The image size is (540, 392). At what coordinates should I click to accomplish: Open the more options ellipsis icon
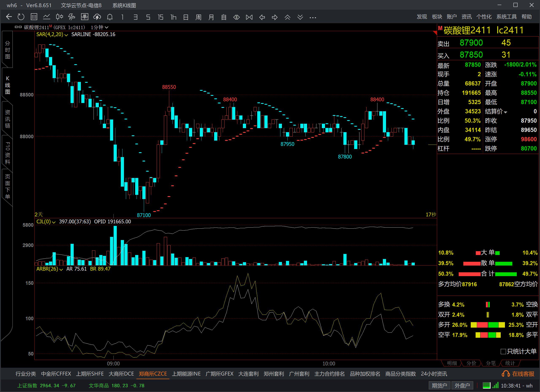[313, 17]
